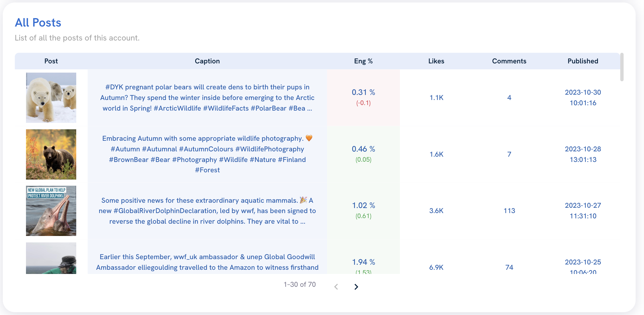Image resolution: width=644 pixels, height=315 pixels.
Task: Click the 3.6K likes cell
Action: tap(436, 211)
